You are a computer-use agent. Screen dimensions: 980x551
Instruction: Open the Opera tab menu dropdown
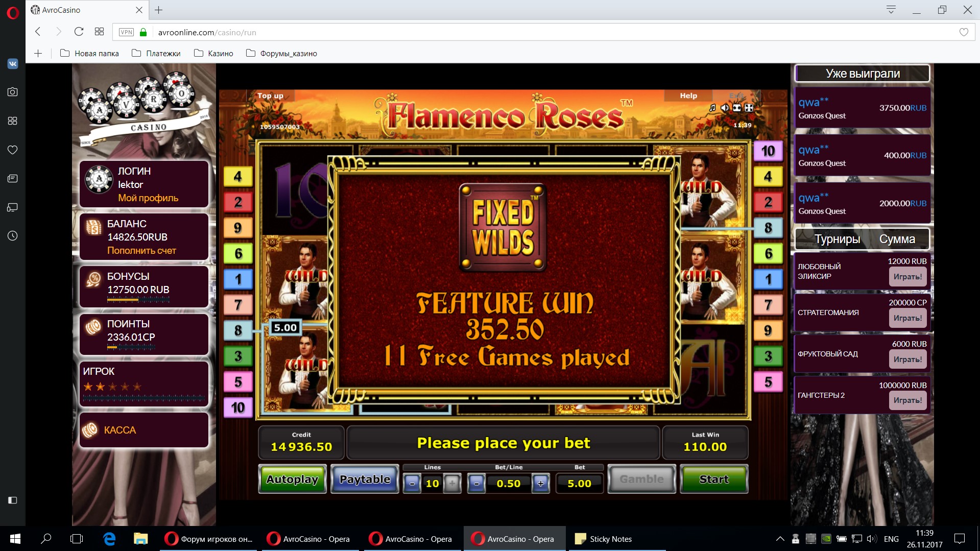(x=891, y=10)
